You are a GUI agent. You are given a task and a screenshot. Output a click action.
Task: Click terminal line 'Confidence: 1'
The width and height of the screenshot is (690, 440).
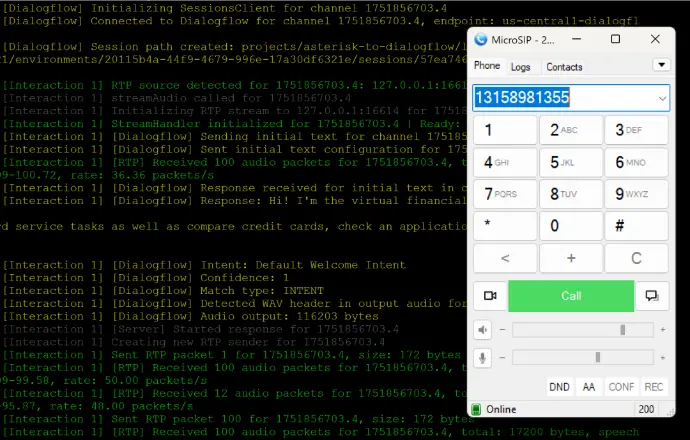146,278
